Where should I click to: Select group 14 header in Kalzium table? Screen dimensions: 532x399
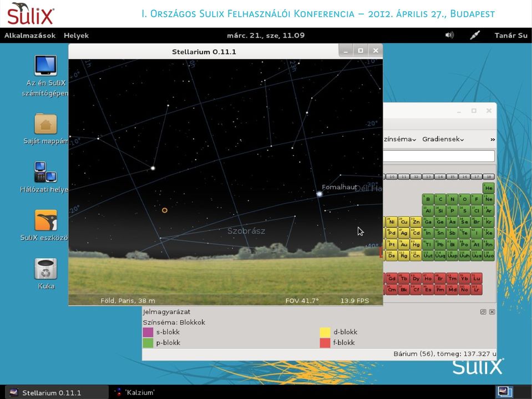[x=440, y=177]
